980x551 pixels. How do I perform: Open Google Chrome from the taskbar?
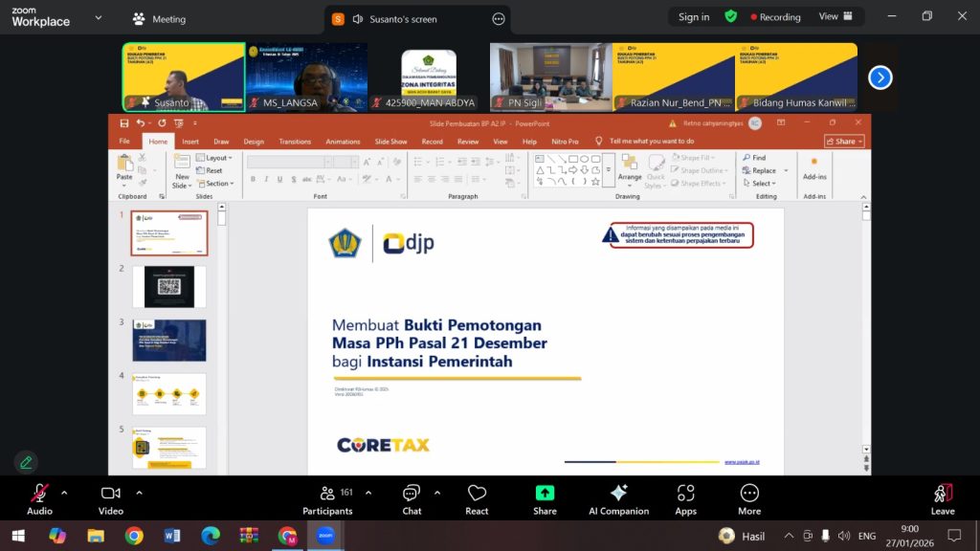click(134, 536)
